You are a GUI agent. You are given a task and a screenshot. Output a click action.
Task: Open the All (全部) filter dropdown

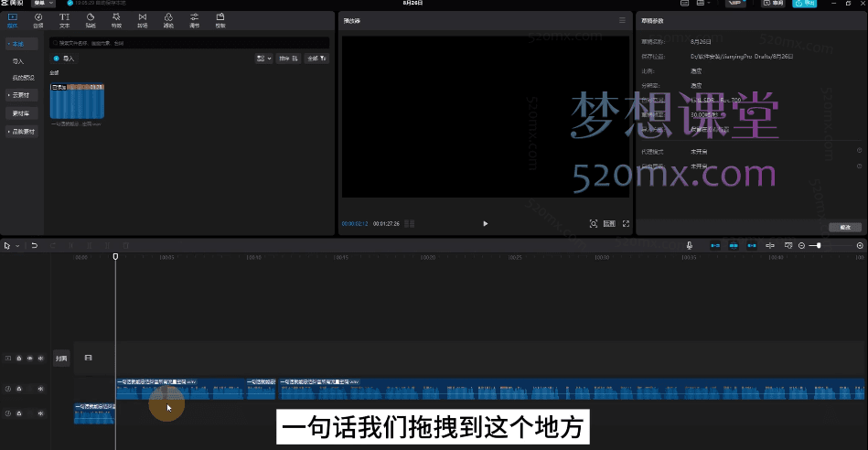click(x=317, y=59)
